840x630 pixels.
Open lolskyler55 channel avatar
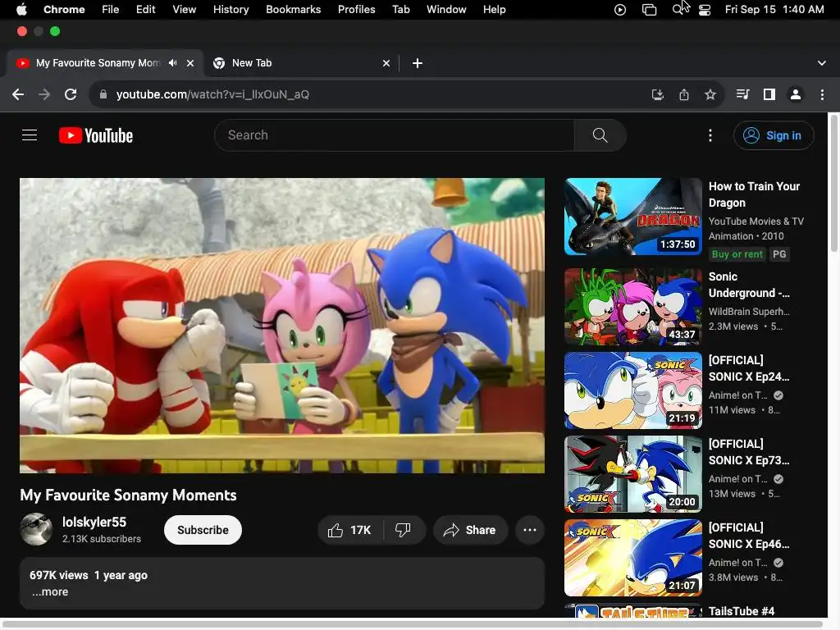point(36,529)
